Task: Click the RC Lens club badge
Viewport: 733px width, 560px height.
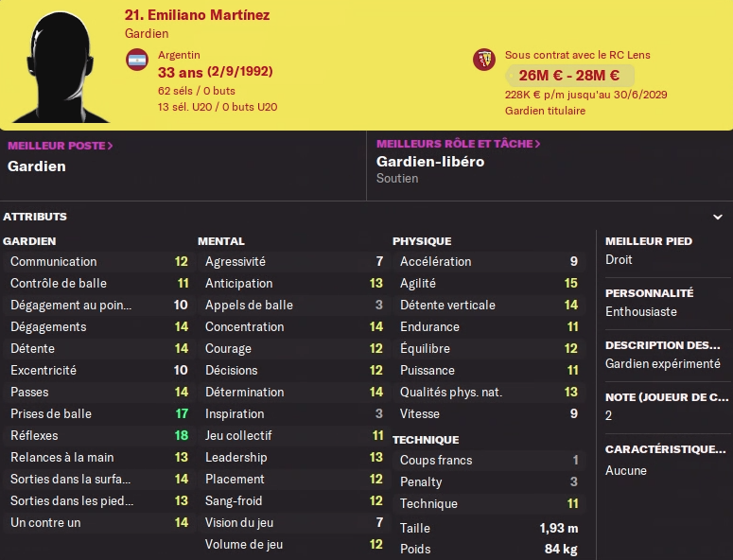Action: (x=484, y=60)
